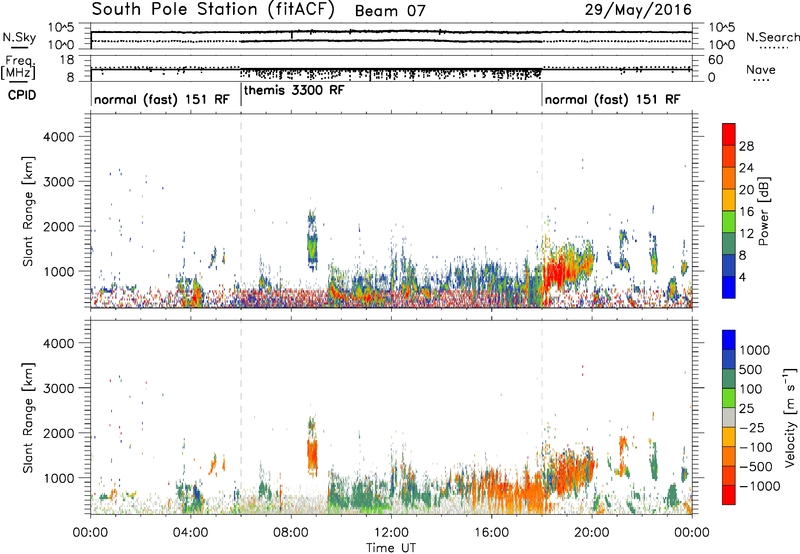Click the 'South Pole Station (fitACF)' title
The width and height of the screenshot is (800, 554).
click(213, 10)
